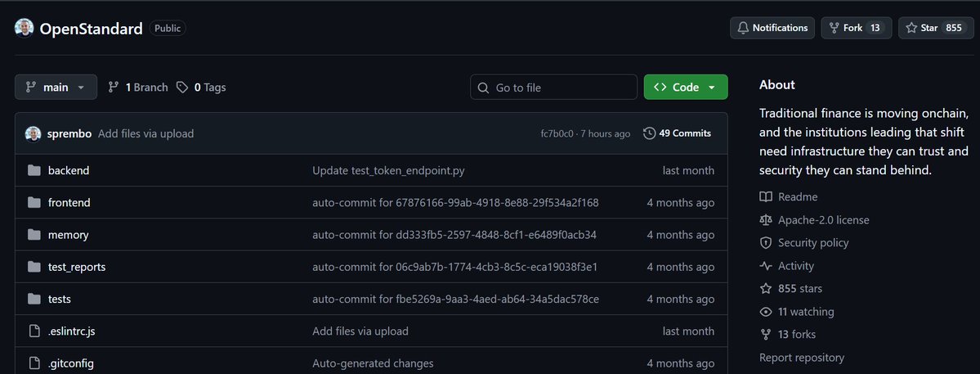The width and height of the screenshot is (980, 374).
Task: Click the sprembo committer avatar
Action: click(34, 133)
